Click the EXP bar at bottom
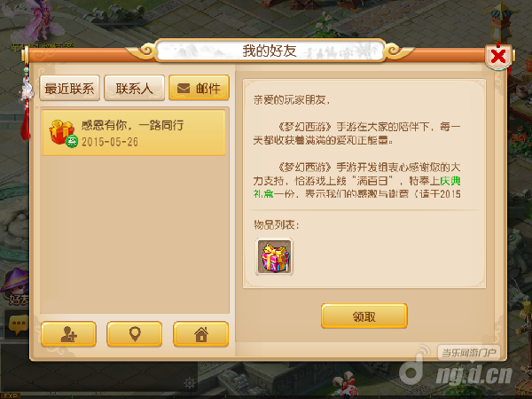The width and height of the screenshot is (532, 399). pos(266,396)
